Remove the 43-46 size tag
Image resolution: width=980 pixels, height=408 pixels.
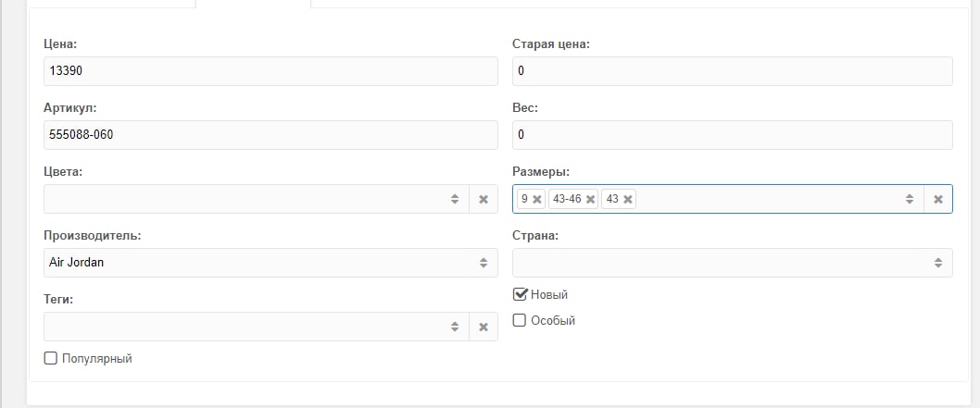(x=591, y=199)
